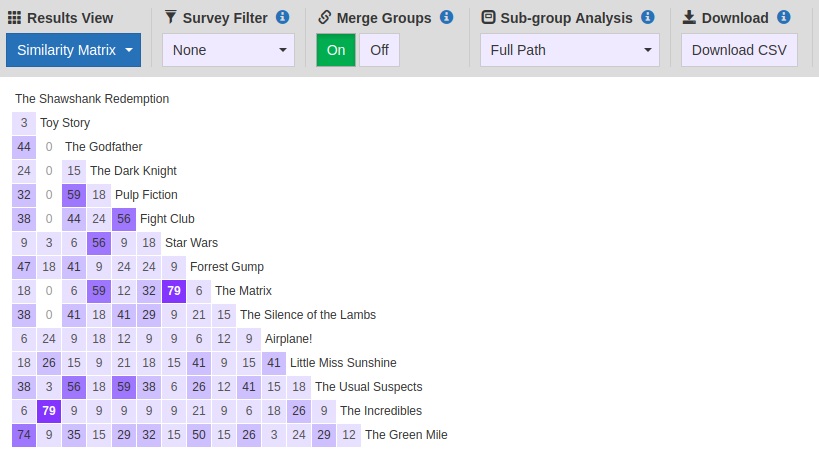
Task: Open the info icon for Sub-group Analysis
Action: pyautogui.click(x=648, y=17)
